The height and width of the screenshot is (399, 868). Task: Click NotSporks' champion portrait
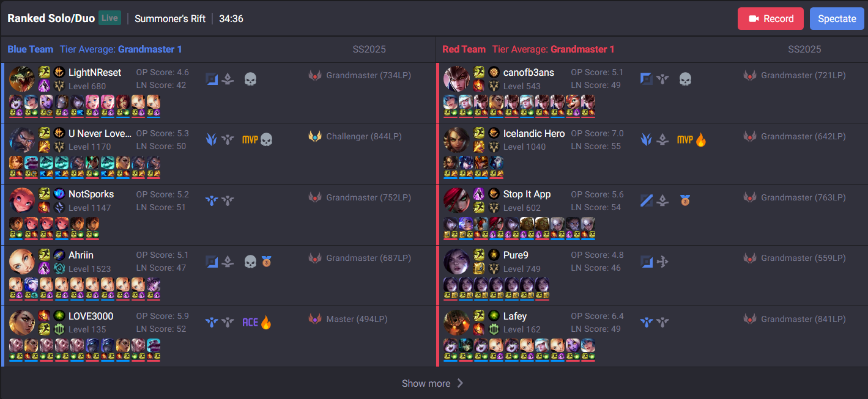[22, 200]
